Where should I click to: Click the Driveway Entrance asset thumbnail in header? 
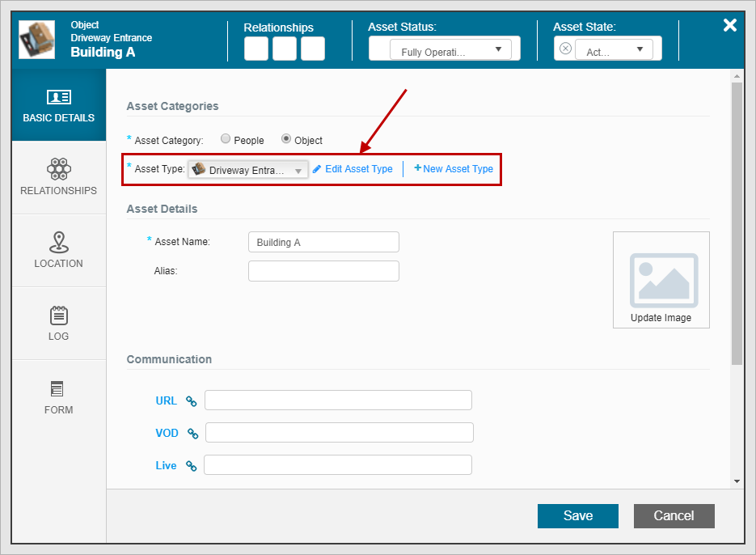[x=37, y=40]
